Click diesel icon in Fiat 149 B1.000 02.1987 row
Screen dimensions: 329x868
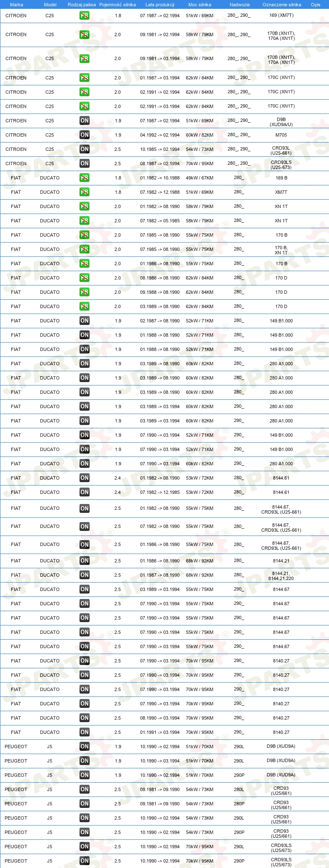click(84, 321)
